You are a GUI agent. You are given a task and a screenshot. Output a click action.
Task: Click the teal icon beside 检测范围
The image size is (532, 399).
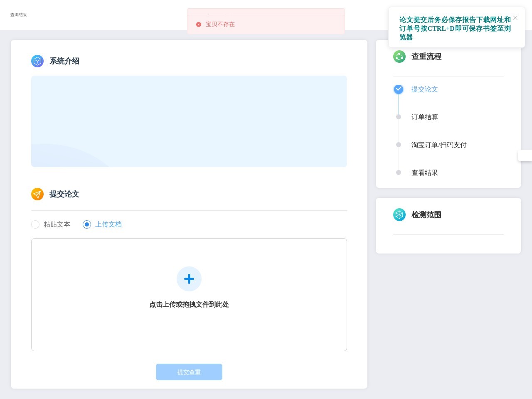coord(399,215)
